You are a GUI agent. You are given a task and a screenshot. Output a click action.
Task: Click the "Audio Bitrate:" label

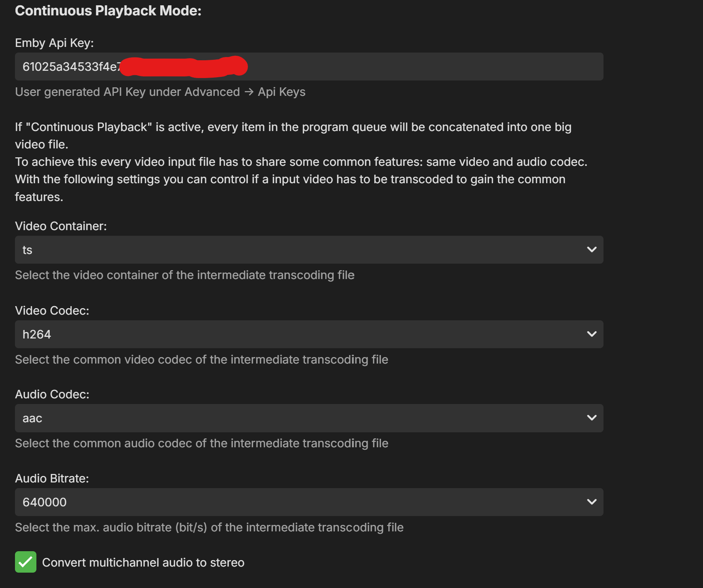(x=52, y=478)
